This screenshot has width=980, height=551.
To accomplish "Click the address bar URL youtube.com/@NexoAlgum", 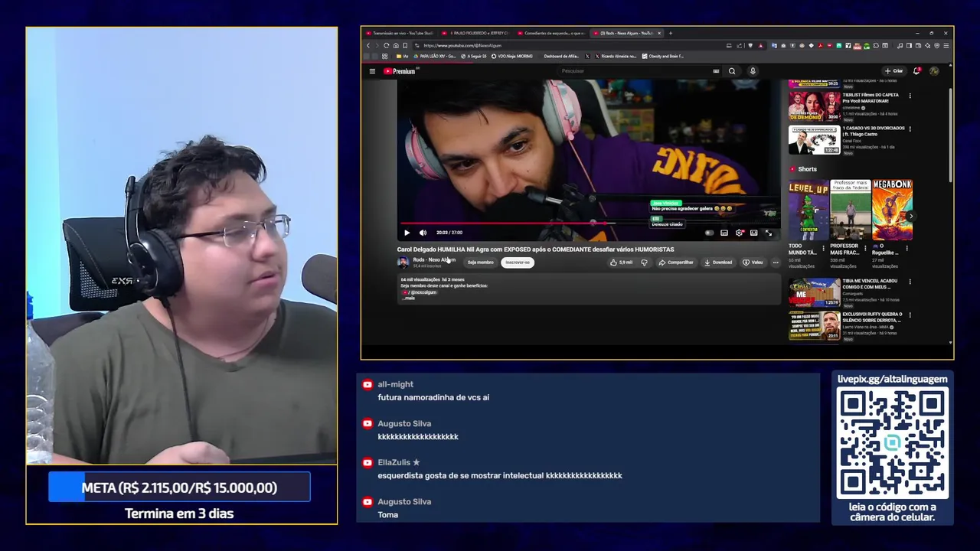I will click(x=462, y=45).
